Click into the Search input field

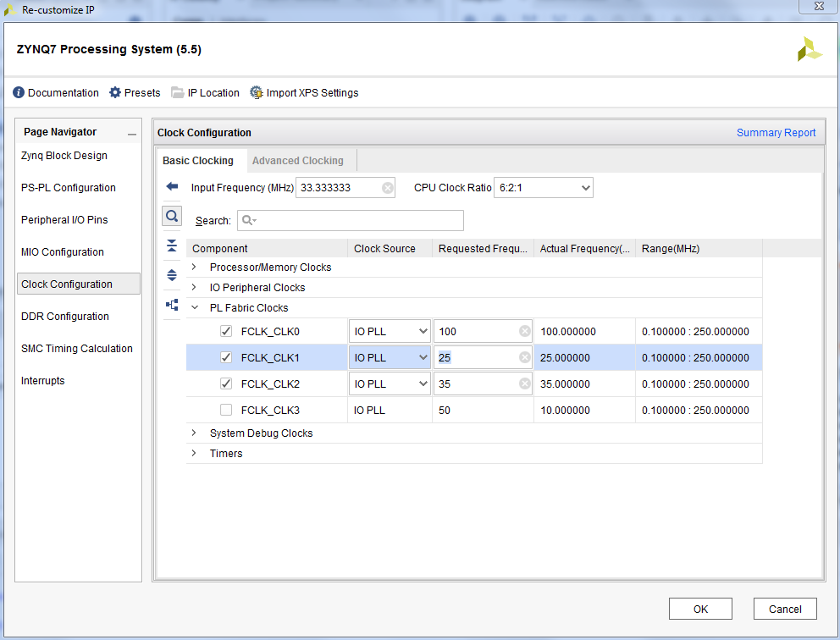pos(351,220)
